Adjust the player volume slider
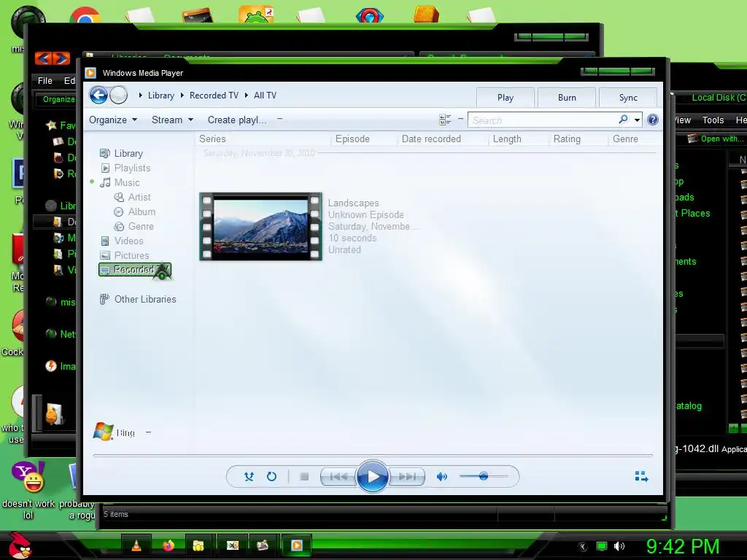The height and width of the screenshot is (560, 747). pos(484,476)
